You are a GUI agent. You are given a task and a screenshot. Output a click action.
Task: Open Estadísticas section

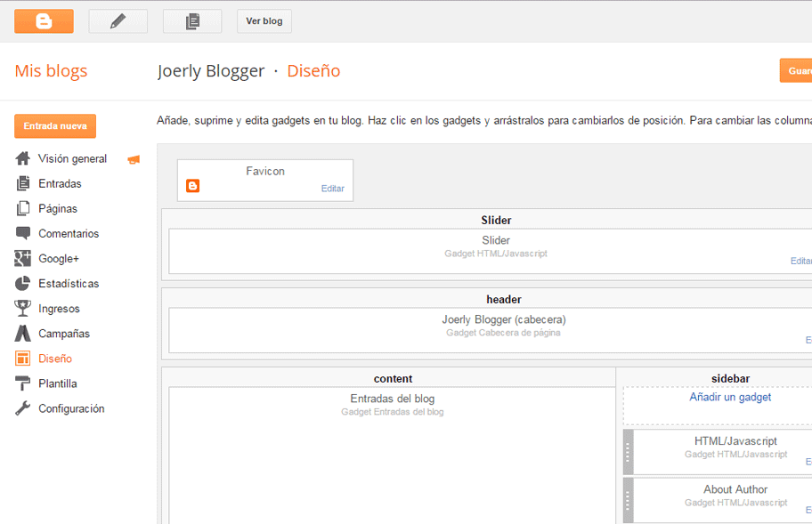pos(69,284)
